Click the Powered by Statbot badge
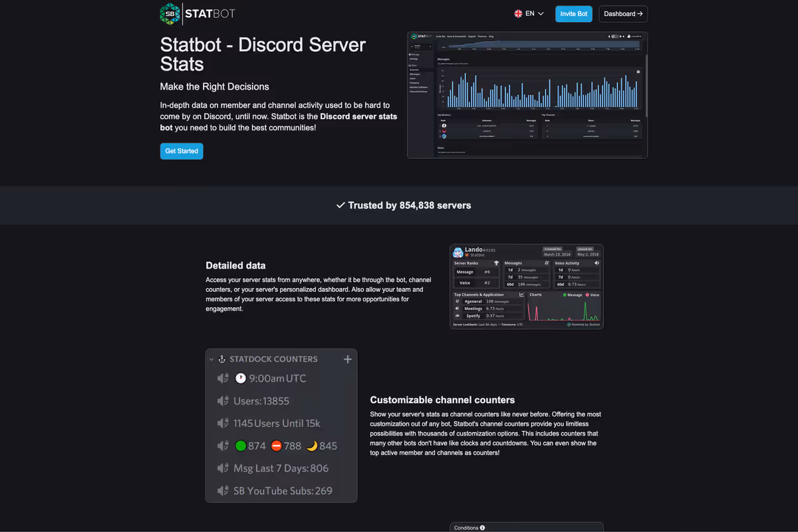Screen dimensions: 798x532 583,325
